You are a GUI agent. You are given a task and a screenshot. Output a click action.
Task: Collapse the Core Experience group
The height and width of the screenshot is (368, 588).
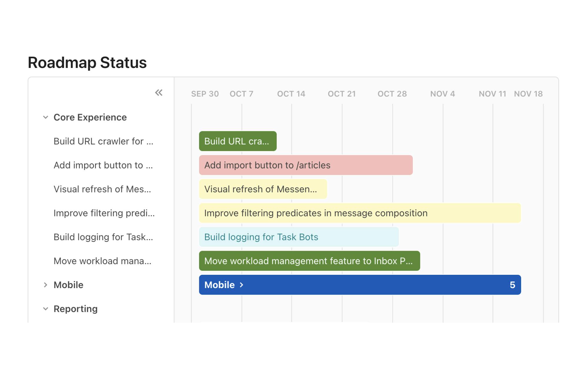click(x=46, y=117)
